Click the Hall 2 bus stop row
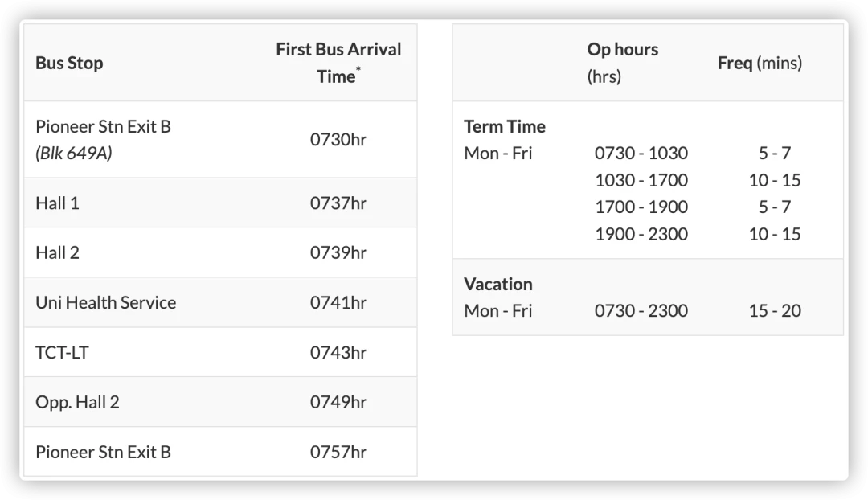This screenshot has width=868, height=500. [220, 252]
